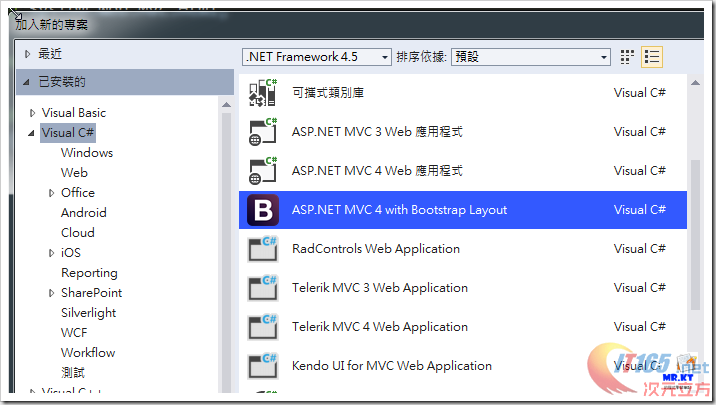Screen dimensions: 716x405
Task: Select the Office category
Action: 78,193
